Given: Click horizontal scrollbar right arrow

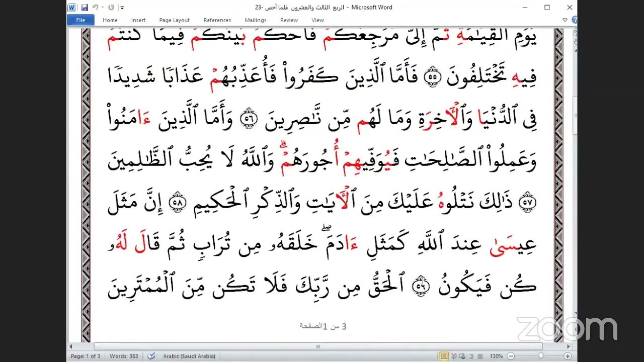Looking at the screenshot, I should (568, 346).
